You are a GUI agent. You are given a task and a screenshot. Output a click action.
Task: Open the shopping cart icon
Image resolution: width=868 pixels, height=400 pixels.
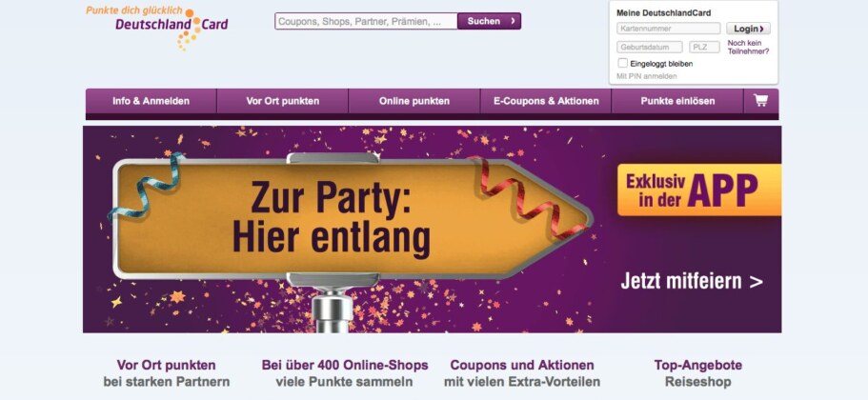pyautogui.click(x=760, y=101)
